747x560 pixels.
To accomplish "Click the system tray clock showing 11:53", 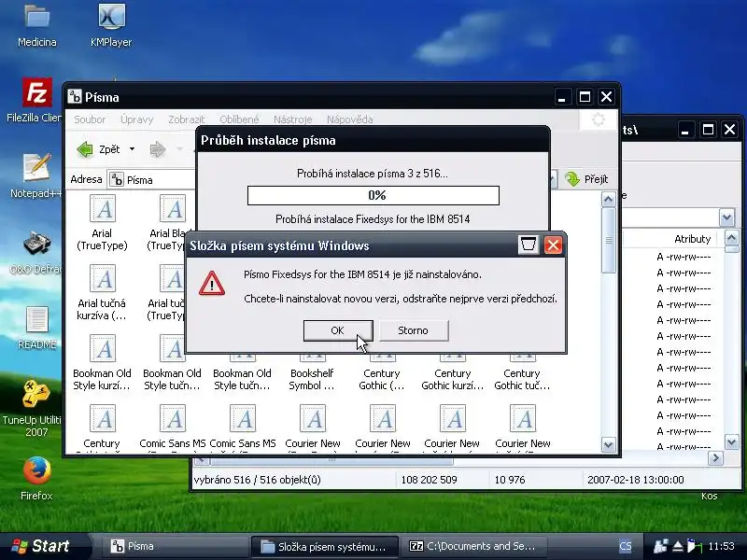I will coord(721,546).
